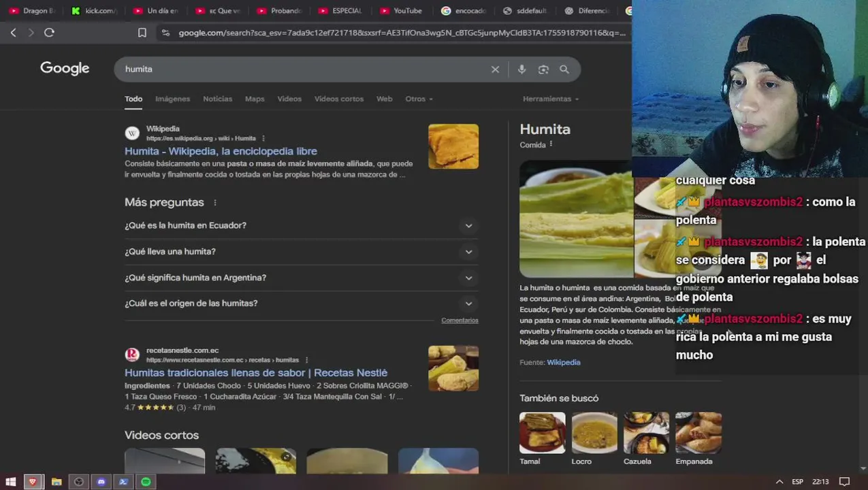Clear the search box with the X icon
Image resolution: width=868 pixels, height=490 pixels.
pos(495,69)
